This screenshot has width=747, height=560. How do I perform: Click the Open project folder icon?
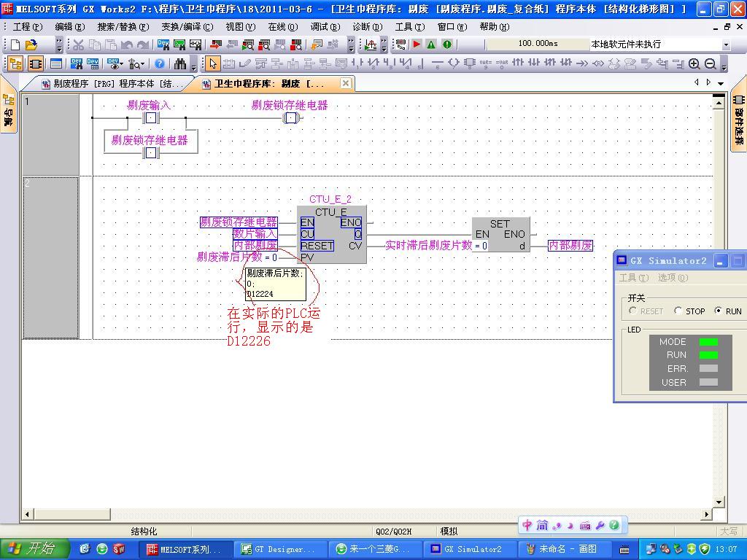tap(31, 44)
